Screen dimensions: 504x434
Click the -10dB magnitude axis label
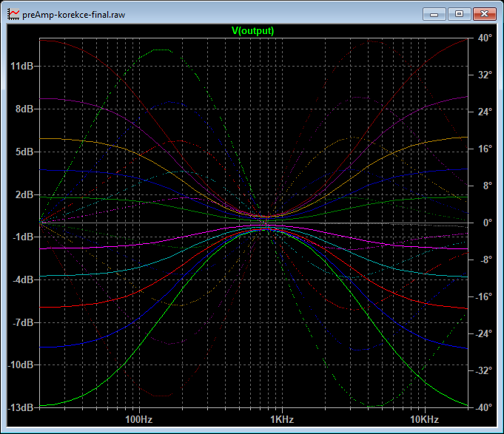21,365
